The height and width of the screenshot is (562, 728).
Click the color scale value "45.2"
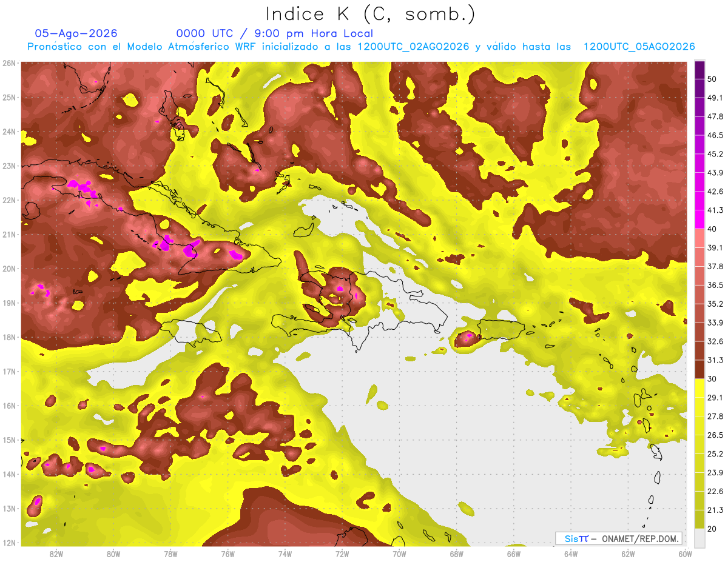715,154
